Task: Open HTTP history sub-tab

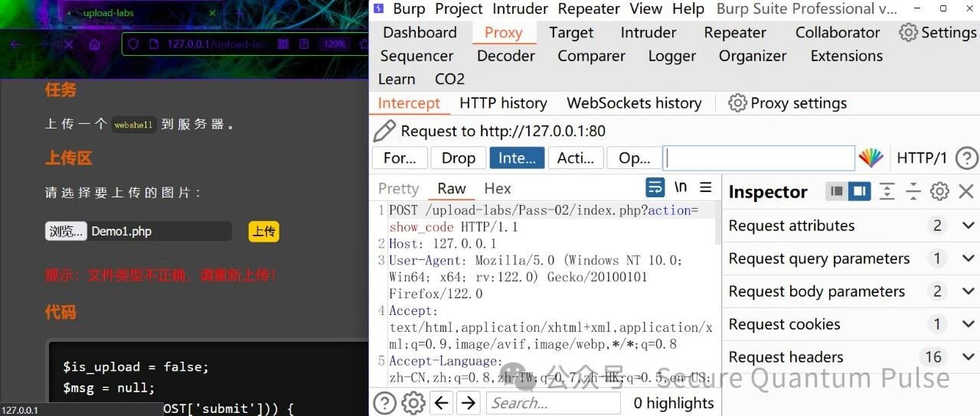Action: (503, 103)
